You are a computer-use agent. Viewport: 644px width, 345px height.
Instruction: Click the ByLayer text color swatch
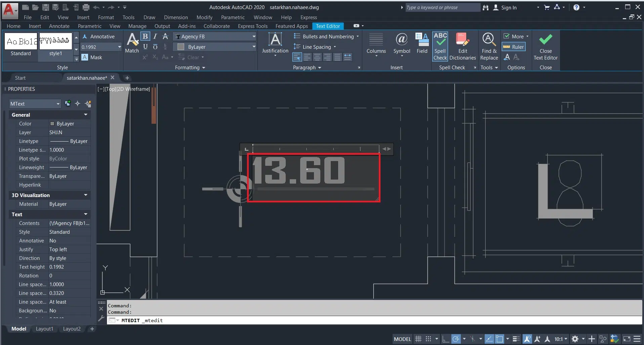click(181, 47)
